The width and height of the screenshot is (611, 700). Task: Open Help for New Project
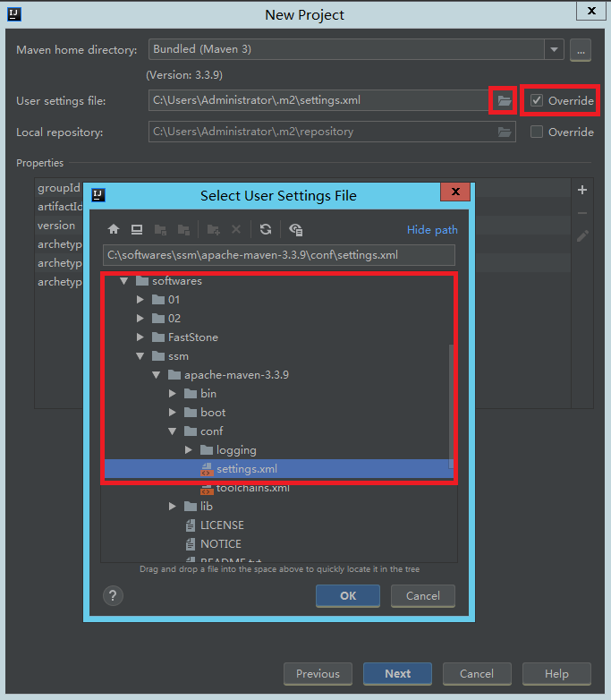[x=556, y=674]
